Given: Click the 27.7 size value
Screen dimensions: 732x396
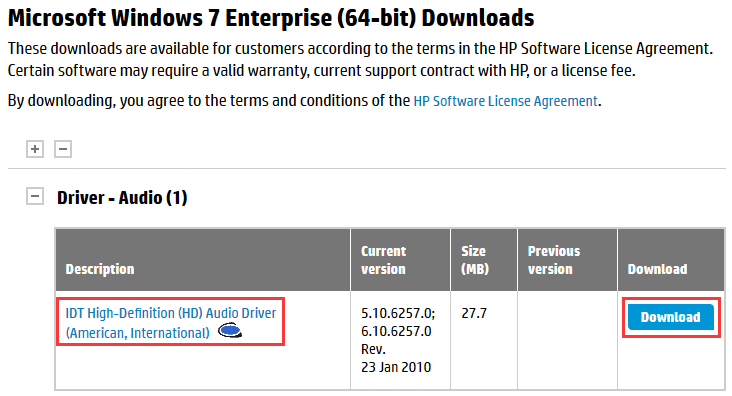Looking at the screenshot, I should coord(474,313).
